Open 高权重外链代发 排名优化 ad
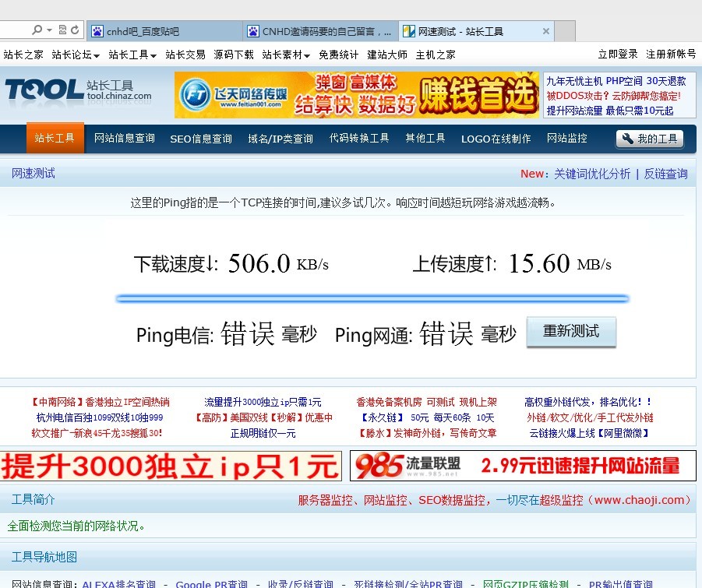This screenshot has width=702, height=588. click(588, 402)
